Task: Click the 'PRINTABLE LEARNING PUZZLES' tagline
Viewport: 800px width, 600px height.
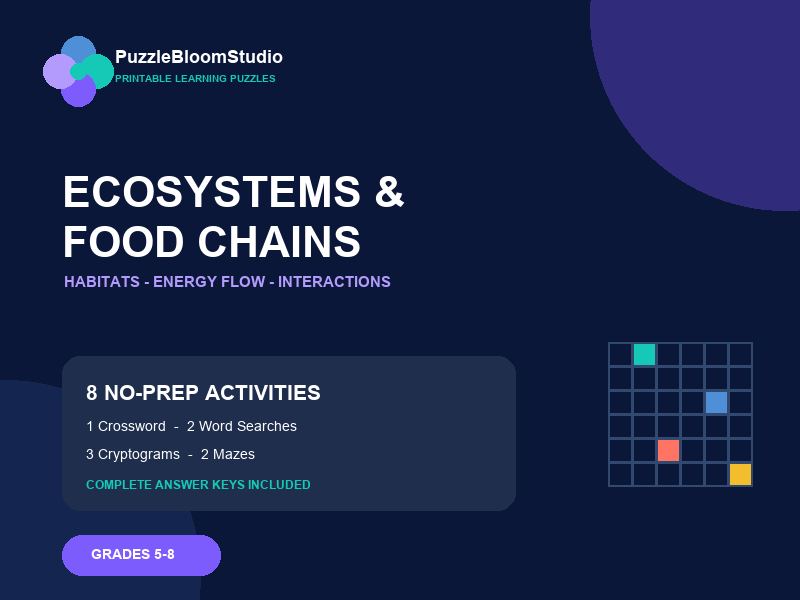Action: click(x=195, y=79)
